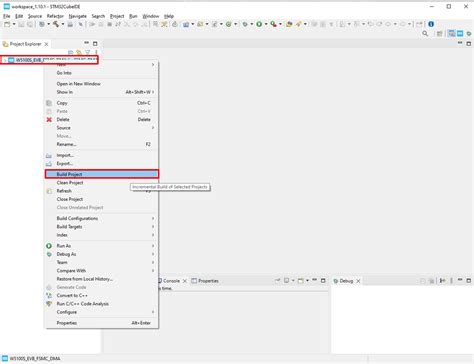Expand Run As submenu
474x364 pixels.
click(102, 246)
